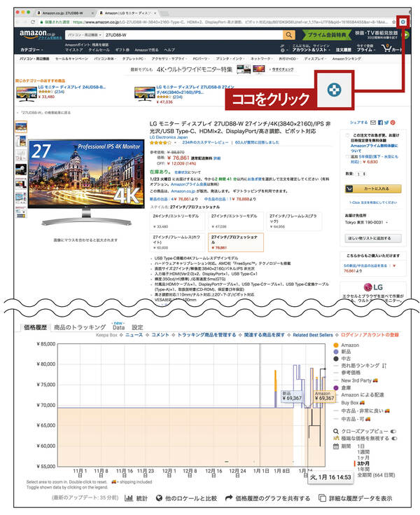
Task: Tick the お急ぎ便 free trial checkbox
Action: tap(347, 135)
